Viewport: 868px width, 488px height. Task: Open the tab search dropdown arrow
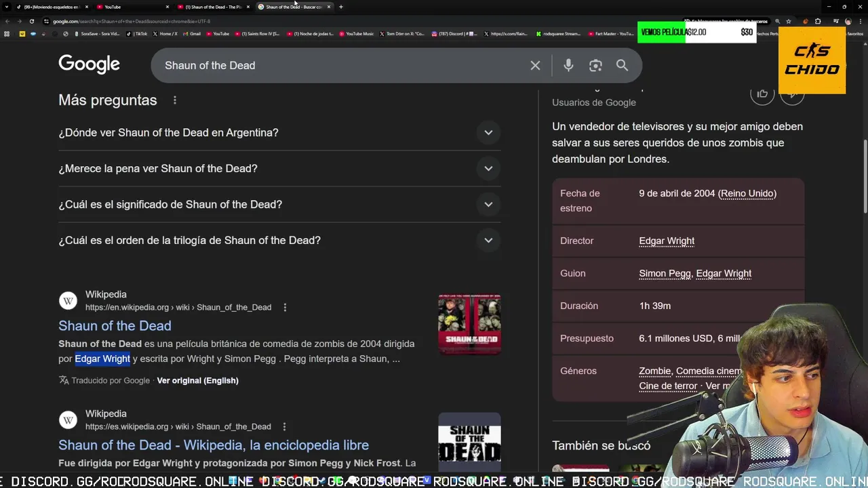pos(7,7)
